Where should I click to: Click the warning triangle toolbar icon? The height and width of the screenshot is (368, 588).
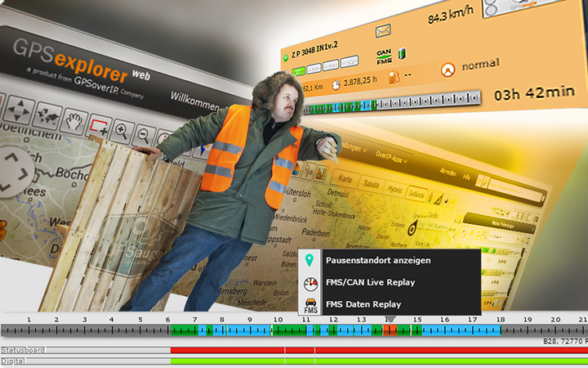(x=321, y=173)
